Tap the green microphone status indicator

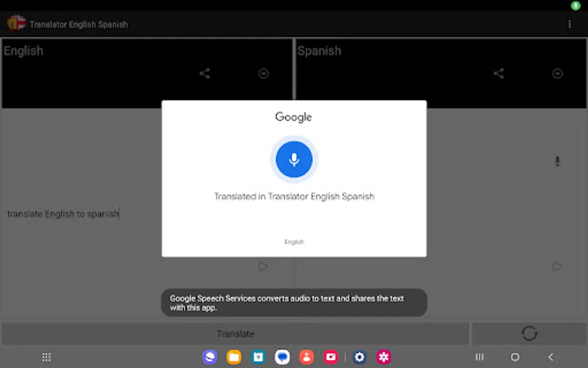click(576, 6)
